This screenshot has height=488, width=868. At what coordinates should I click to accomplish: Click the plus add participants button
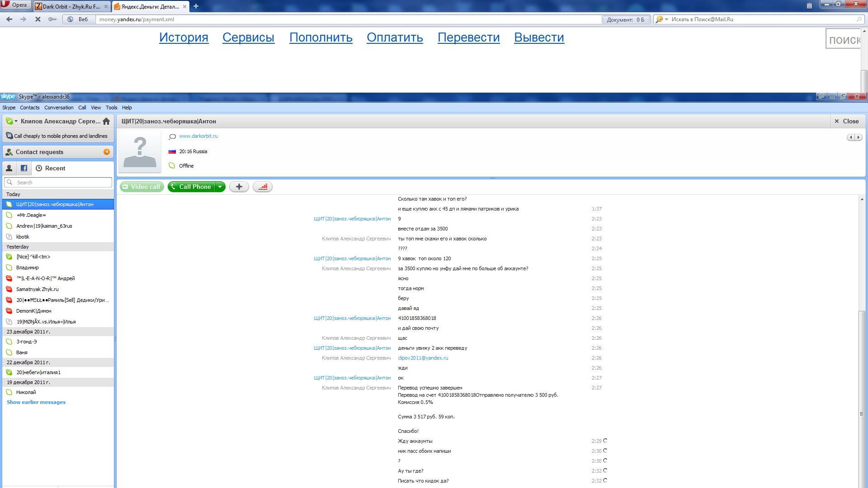[x=239, y=187]
